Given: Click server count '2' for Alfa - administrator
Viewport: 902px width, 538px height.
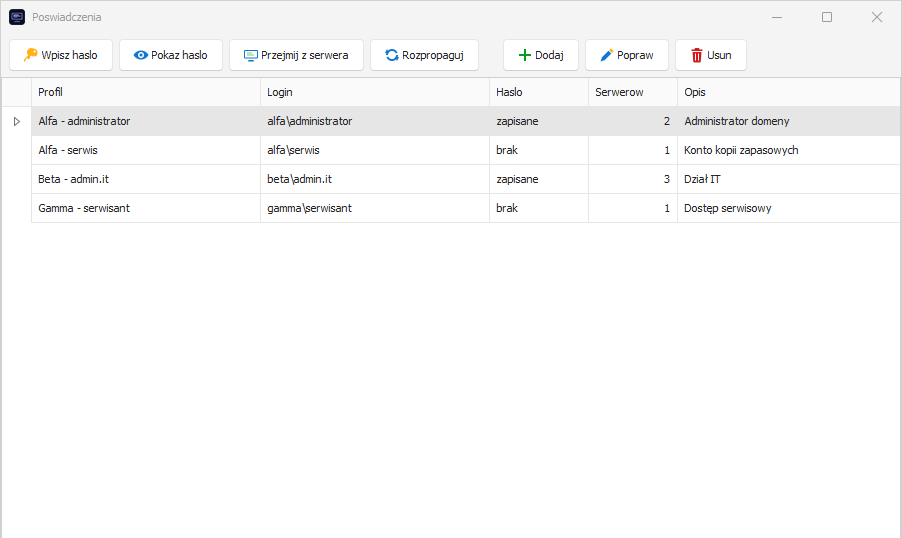Looking at the screenshot, I should coord(633,121).
